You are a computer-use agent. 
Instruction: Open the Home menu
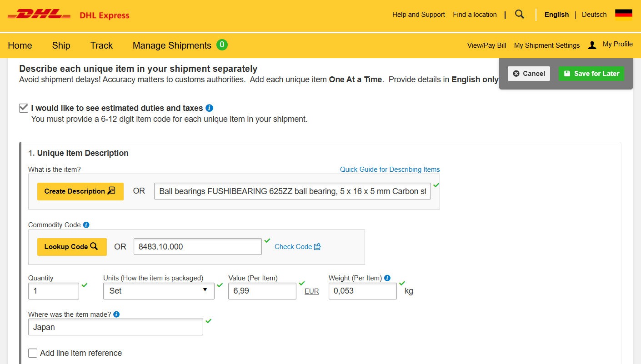coord(20,45)
